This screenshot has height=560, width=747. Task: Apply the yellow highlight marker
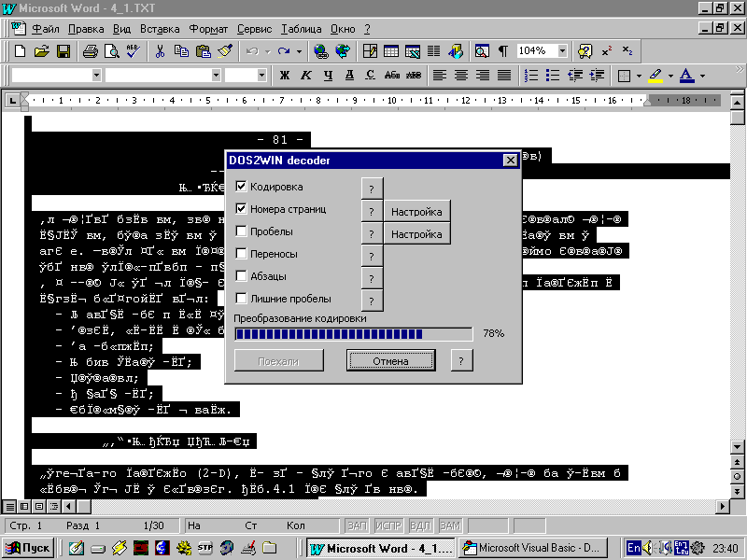[x=656, y=76]
